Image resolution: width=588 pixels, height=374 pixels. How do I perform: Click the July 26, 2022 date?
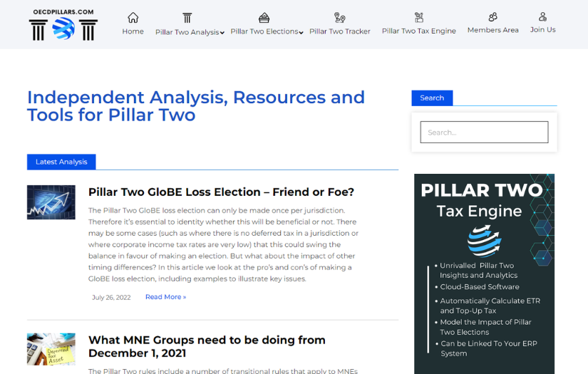pyautogui.click(x=111, y=298)
